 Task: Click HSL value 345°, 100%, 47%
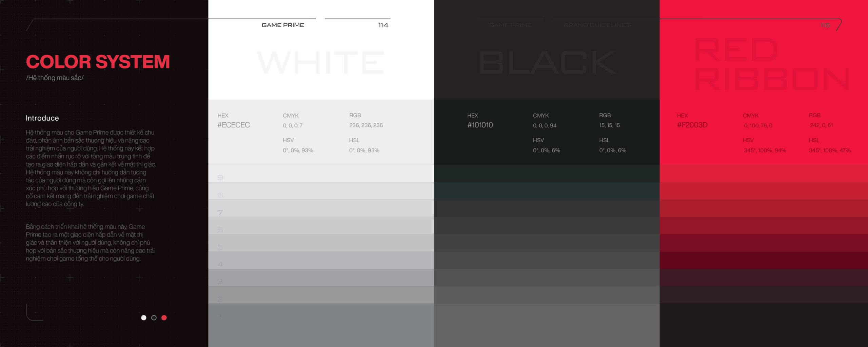[x=830, y=150]
